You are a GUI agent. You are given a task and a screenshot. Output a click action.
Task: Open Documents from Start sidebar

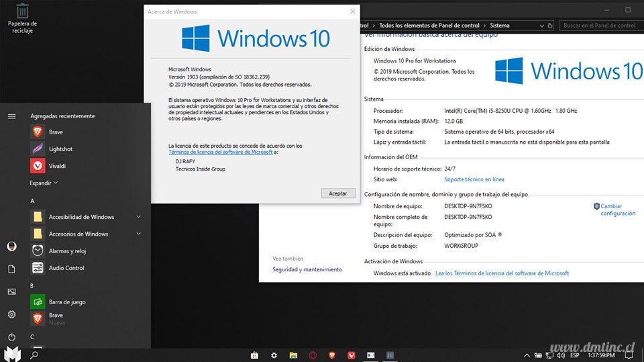coord(11,269)
